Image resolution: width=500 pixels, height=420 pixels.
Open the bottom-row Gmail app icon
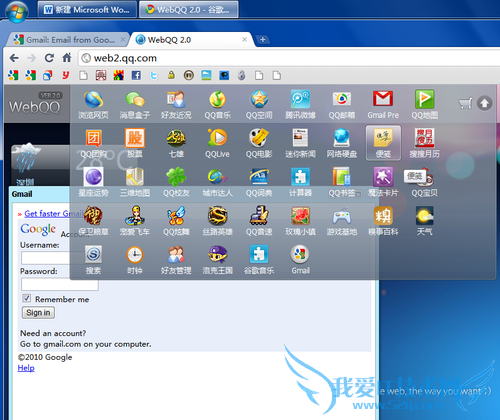click(300, 260)
